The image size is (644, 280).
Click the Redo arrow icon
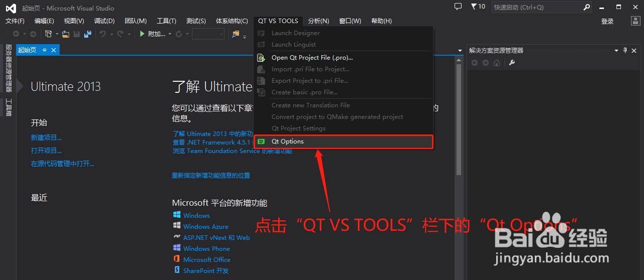pos(120,34)
